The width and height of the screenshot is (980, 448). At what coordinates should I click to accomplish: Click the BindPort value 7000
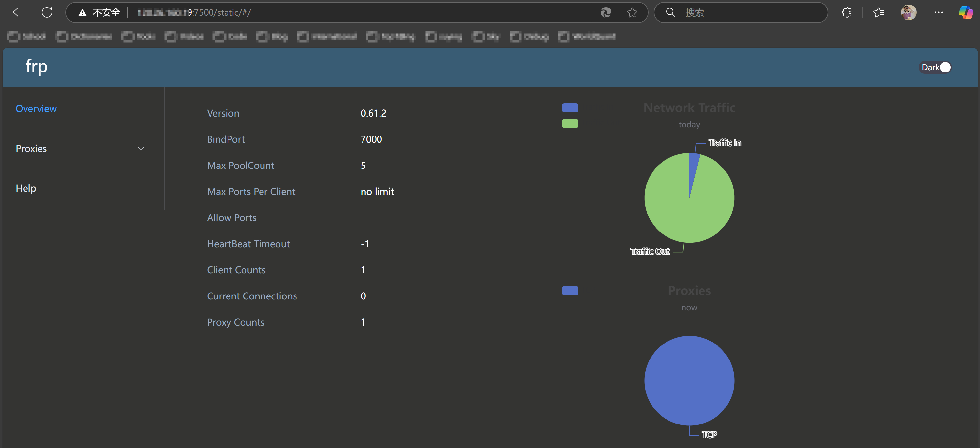point(371,139)
